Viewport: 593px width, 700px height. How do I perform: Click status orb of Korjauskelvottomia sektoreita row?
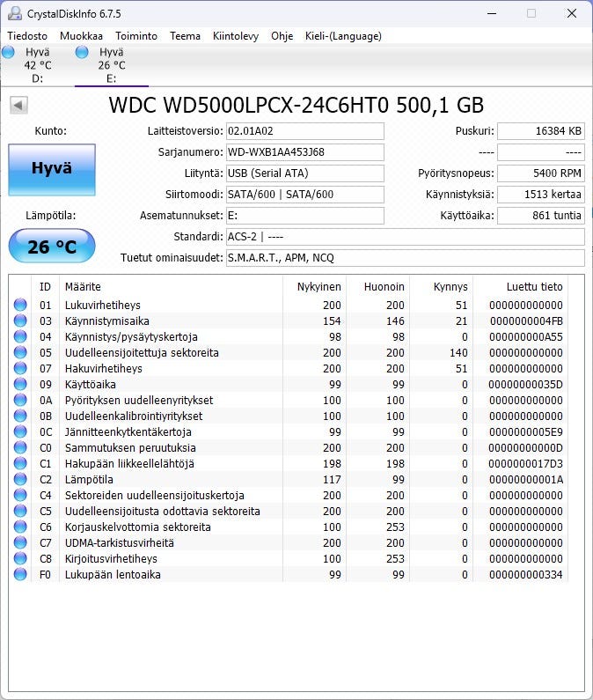[20, 527]
